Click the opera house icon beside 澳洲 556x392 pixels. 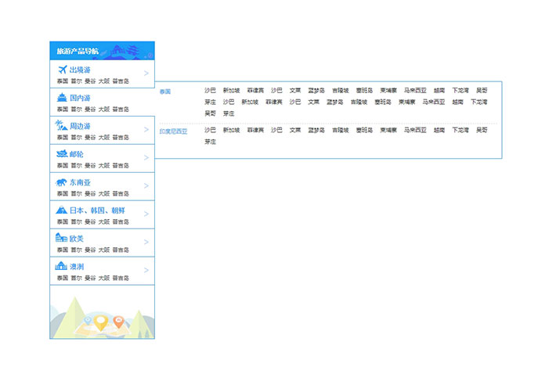pos(61,266)
